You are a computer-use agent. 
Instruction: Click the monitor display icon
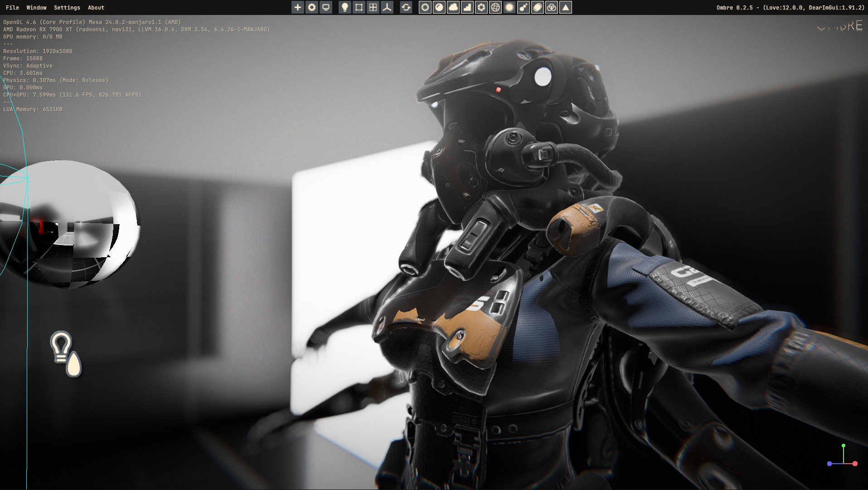[x=326, y=7]
